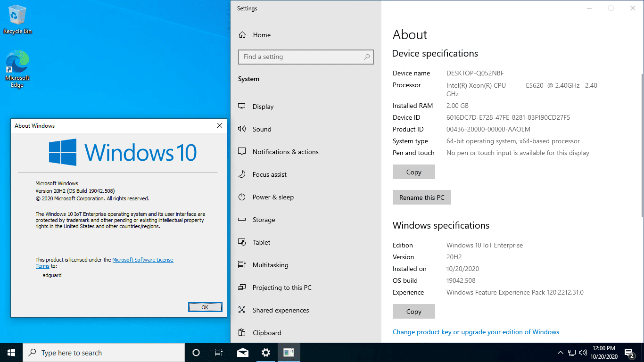Click the device name DESKTOP-Q052NBF
644x362 pixels.
(x=475, y=73)
